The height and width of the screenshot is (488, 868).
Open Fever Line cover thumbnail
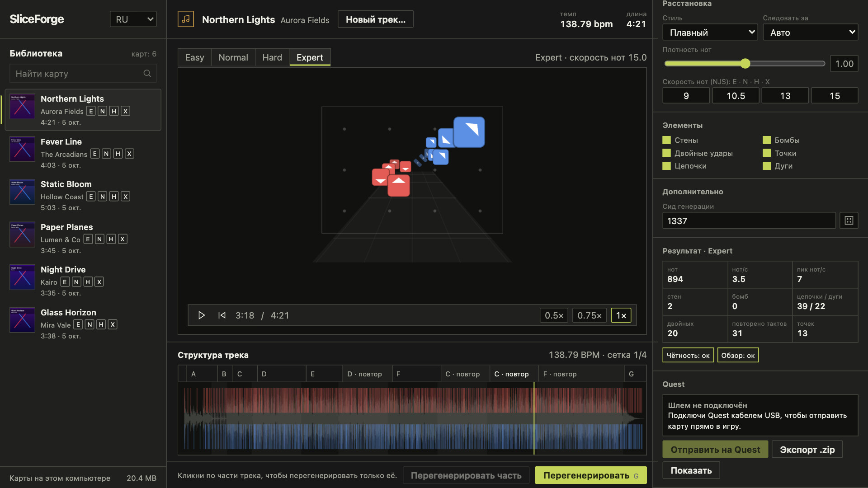pos(22,149)
